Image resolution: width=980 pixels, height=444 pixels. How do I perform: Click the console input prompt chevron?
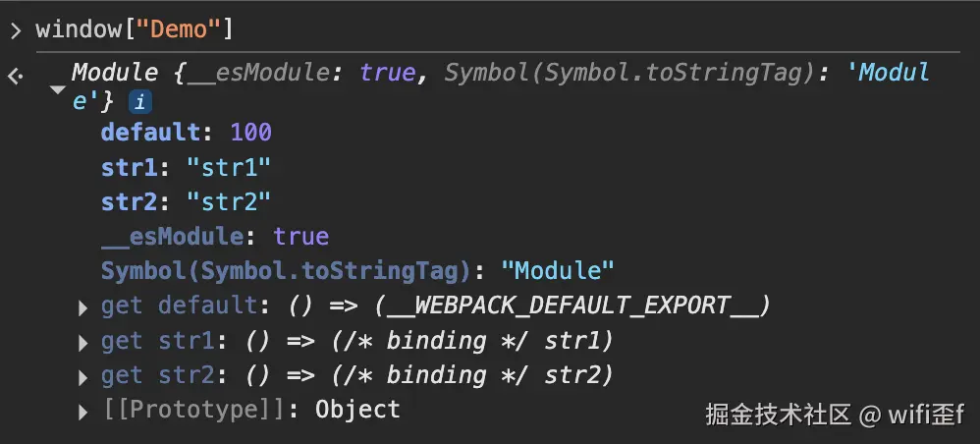16,30
